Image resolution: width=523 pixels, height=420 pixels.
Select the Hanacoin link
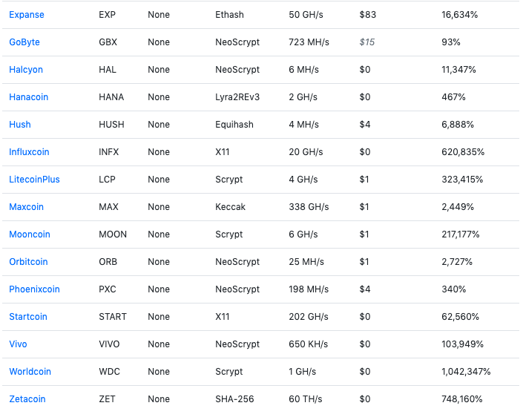pyautogui.click(x=29, y=97)
